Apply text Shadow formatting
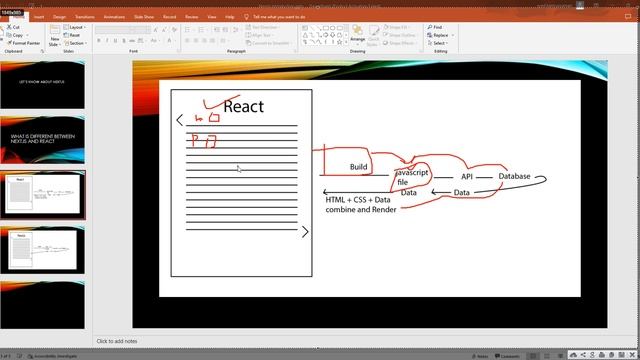 coord(124,41)
